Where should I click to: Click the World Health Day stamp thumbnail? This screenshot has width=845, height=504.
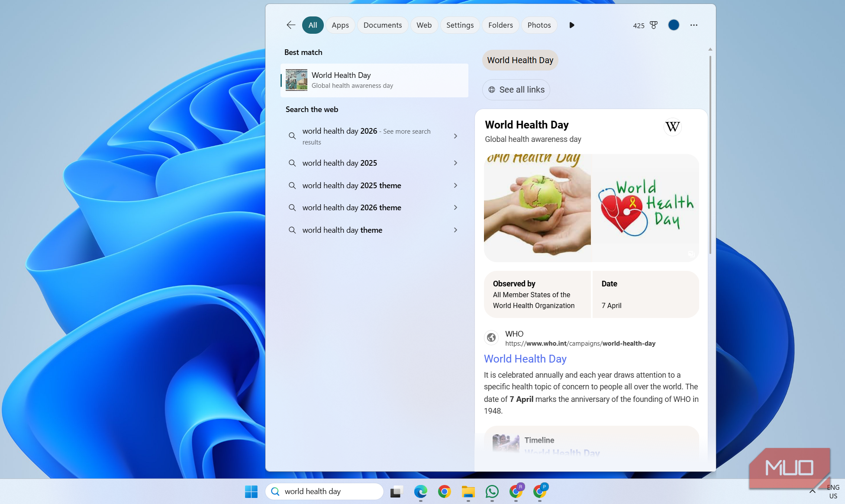click(297, 80)
